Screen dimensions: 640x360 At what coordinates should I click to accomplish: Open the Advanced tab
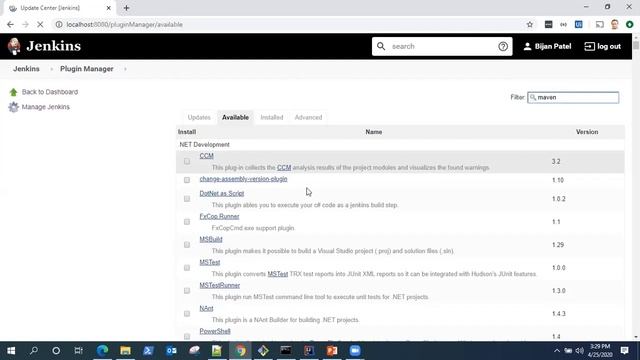click(x=309, y=118)
